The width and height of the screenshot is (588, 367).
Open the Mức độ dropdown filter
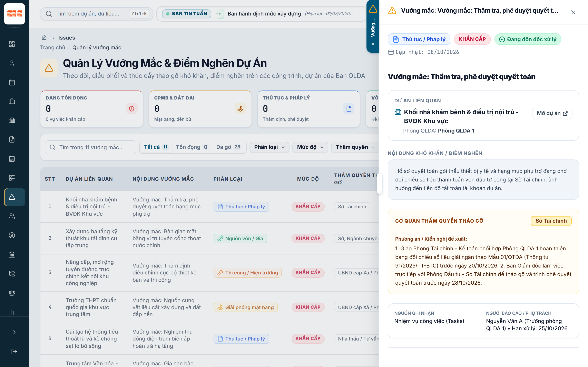[310, 147]
